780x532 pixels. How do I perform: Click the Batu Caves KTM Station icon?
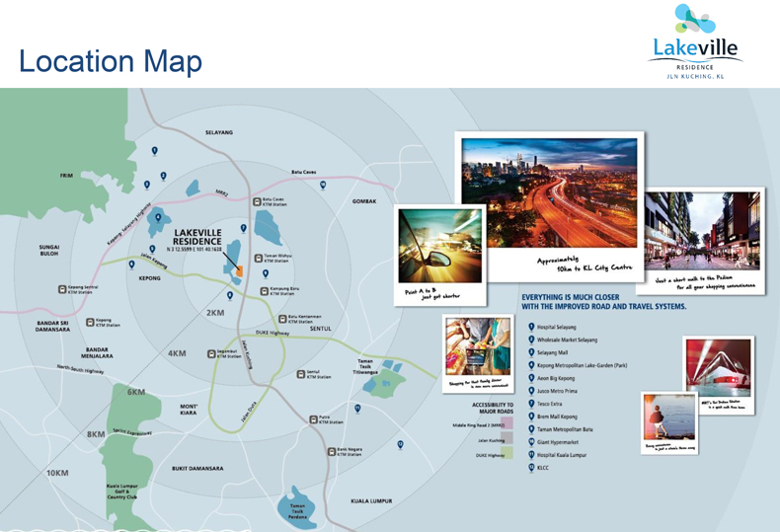click(257, 202)
